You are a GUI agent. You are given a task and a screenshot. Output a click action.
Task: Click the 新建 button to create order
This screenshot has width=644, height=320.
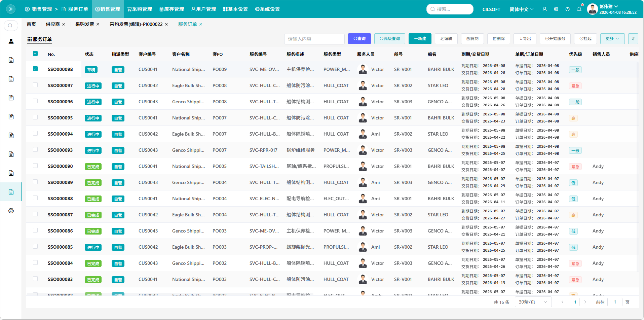(420, 39)
